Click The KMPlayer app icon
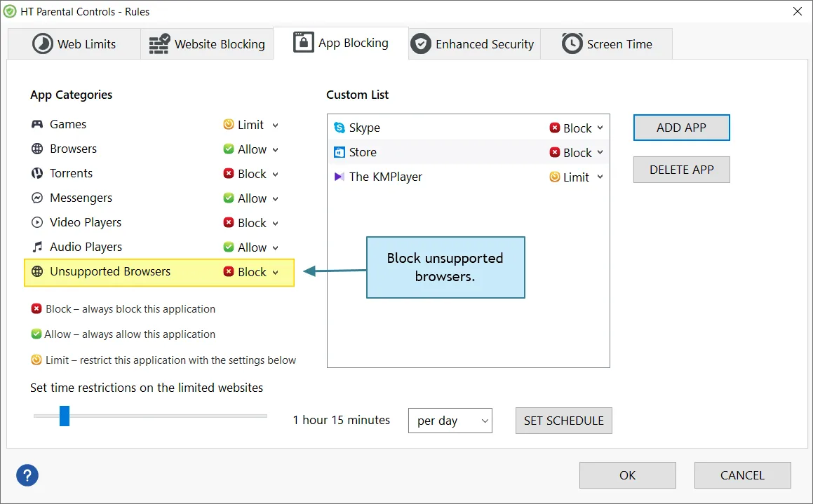This screenshot has width=813, height=504. click(339, 177)
